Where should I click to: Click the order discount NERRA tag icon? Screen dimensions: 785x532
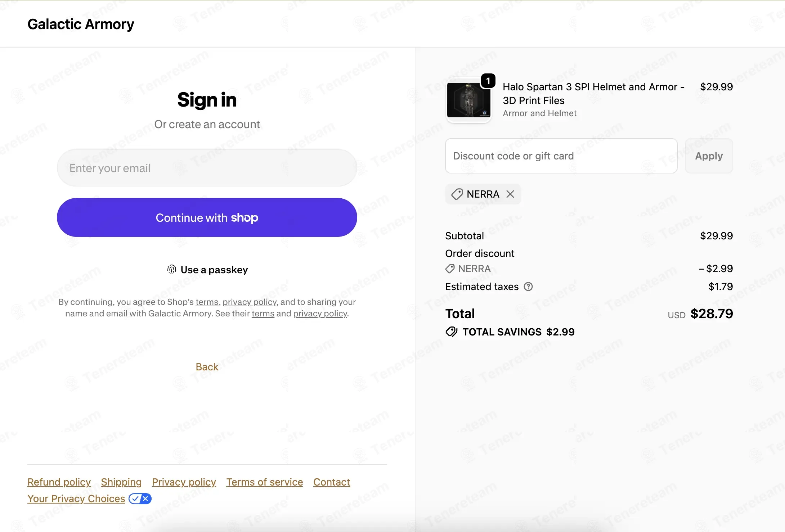pyautogui.click(x=450, y=269)
